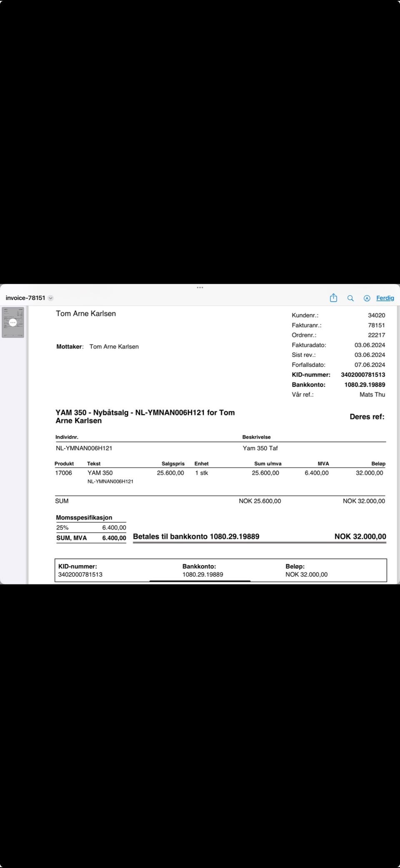Open the invoice-78151 title dropdown chevron
This screenshot has height=868, width=400.
click(x=51, y=298)
